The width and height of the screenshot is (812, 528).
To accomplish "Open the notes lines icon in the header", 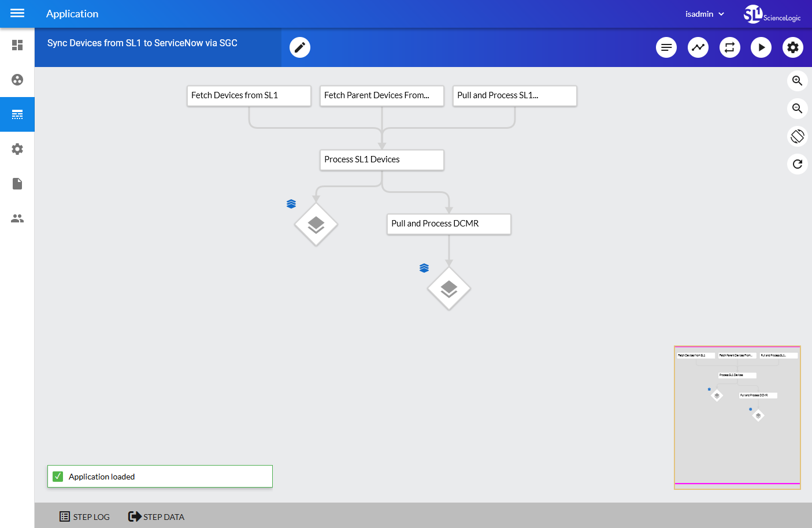I will 666,47.
